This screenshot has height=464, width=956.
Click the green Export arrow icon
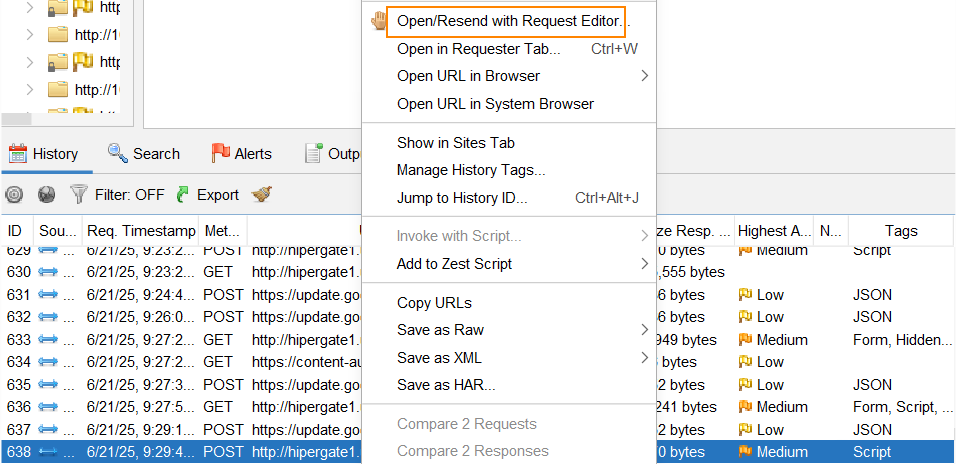[x=183, y=195]
